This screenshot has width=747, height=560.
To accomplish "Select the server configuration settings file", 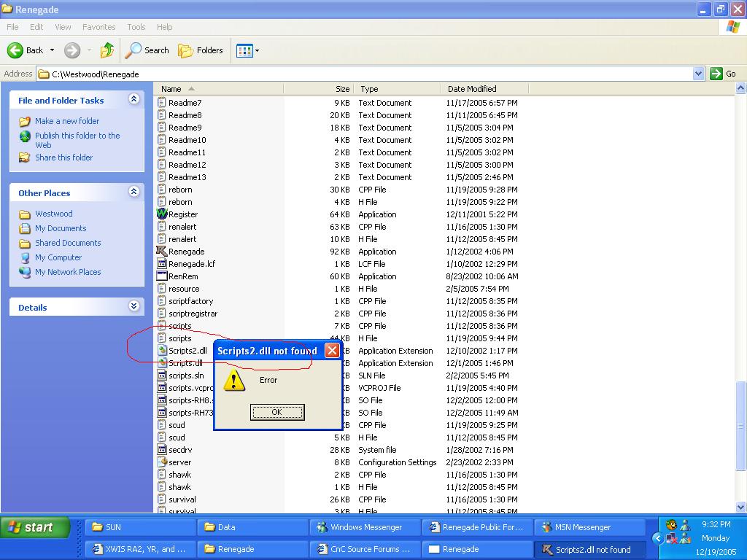I will coord(179,462).
